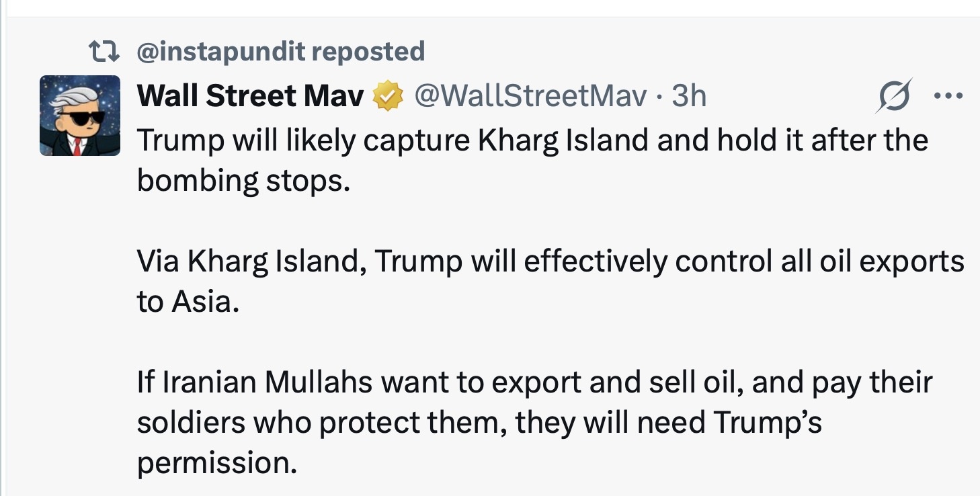
Task: Click the line starting "Trump will likely capture"
Action: point(532,140)
